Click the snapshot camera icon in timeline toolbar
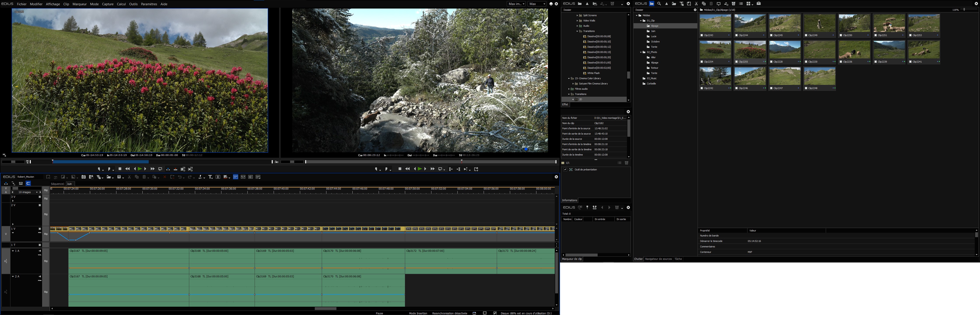The image size is (980, 315). (x=84, y=177)
